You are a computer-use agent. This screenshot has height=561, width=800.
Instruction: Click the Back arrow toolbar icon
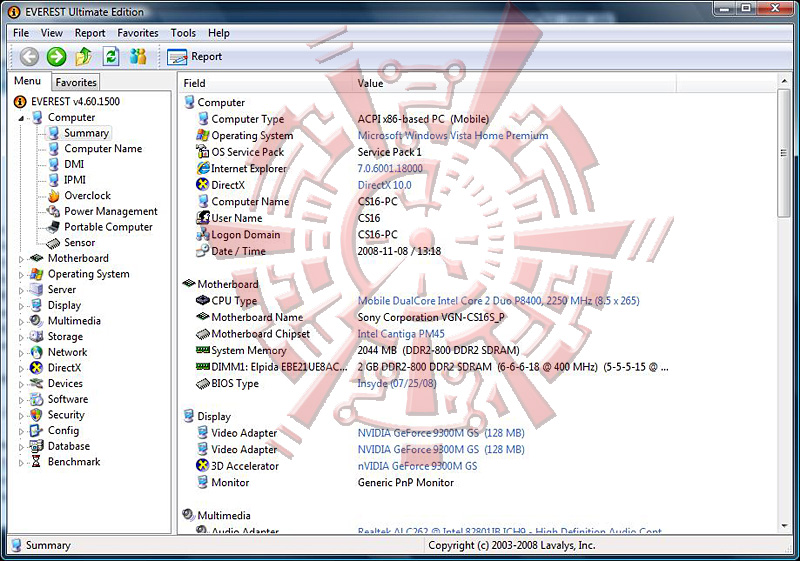point(29,56)
